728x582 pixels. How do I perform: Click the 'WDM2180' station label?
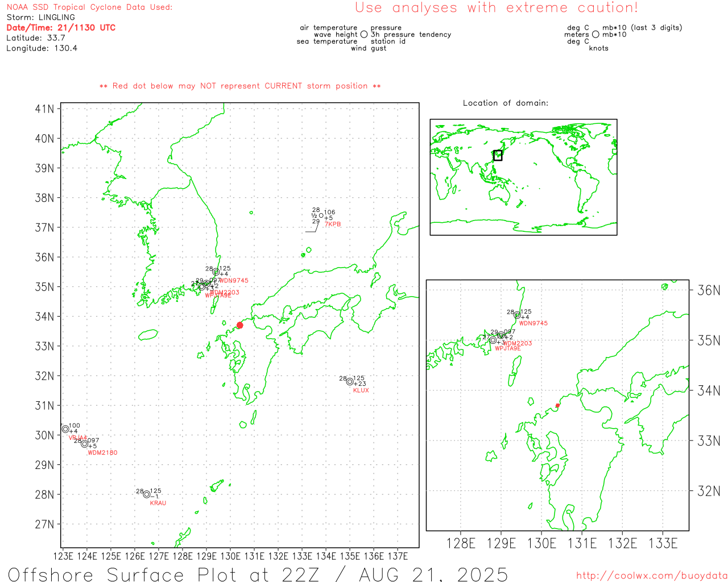point(102,453)
